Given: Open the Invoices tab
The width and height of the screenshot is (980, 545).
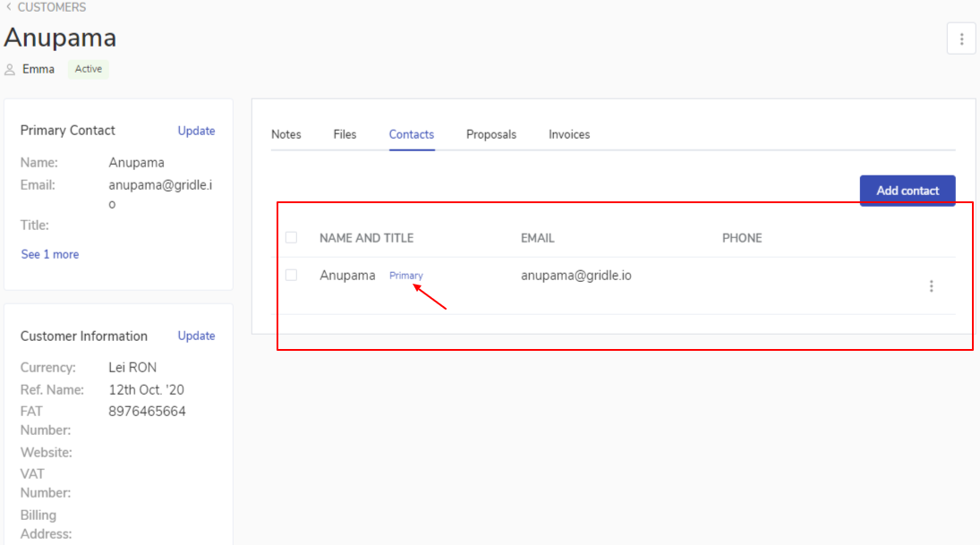Looking at the screenshot, I should 569,134.
